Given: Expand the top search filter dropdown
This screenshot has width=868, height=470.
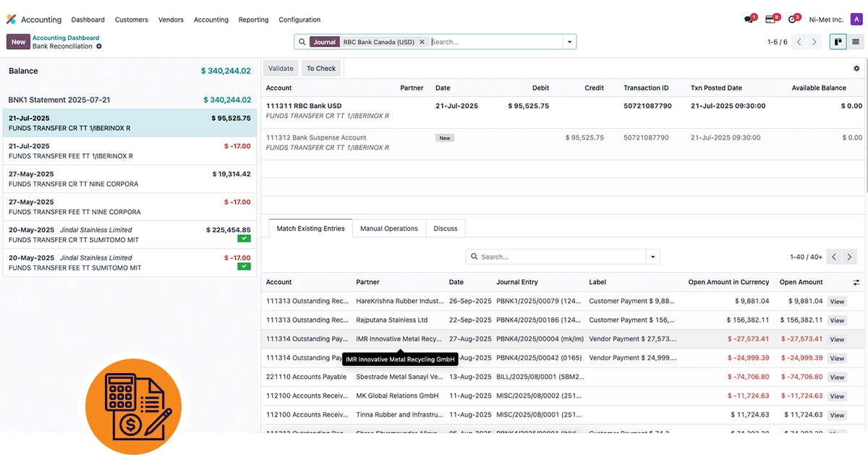Looking at the screenshot, I should (x=570, y=42).
